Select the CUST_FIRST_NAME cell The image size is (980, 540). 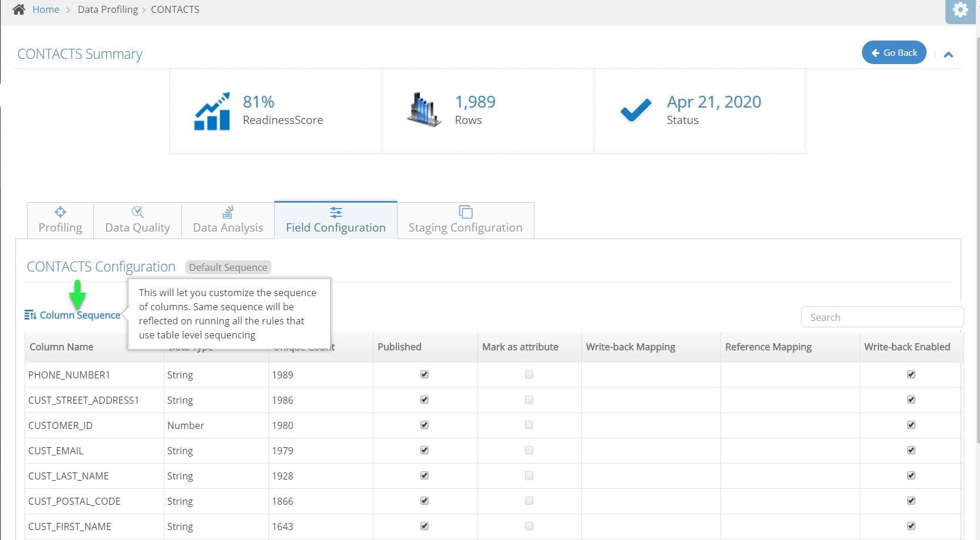95,526
